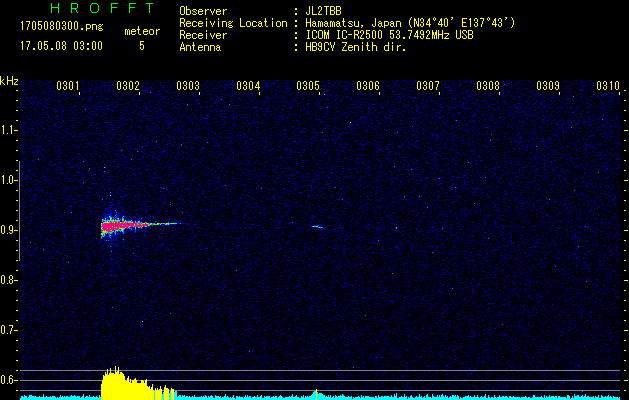
Task: Click the bright meteor echo at 0.9 kHz
Action: click(x=120, y=226)
